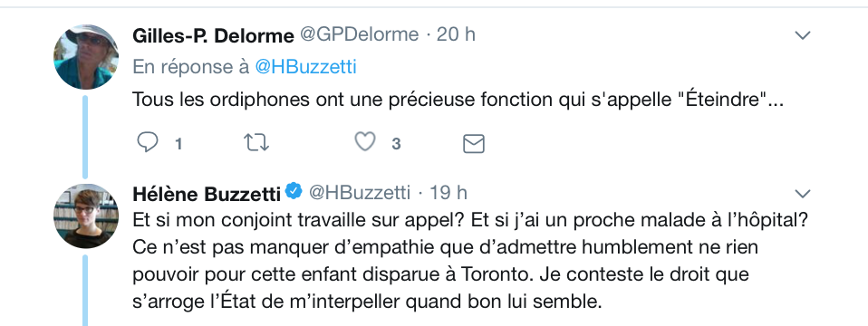Screen dimensions: 868x326
Task: Click the Gilles-P. Delorme display name
Action: point(213,35)
